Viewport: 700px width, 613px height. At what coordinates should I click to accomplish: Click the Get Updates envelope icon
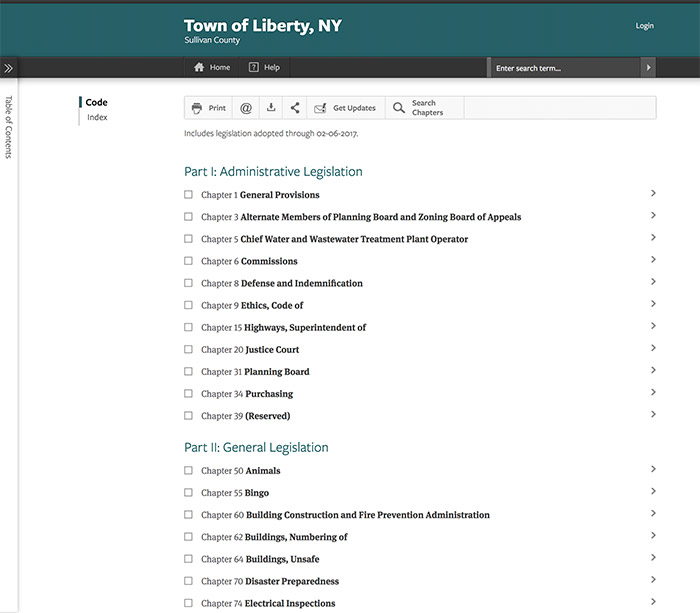click(x=320, y=108)
